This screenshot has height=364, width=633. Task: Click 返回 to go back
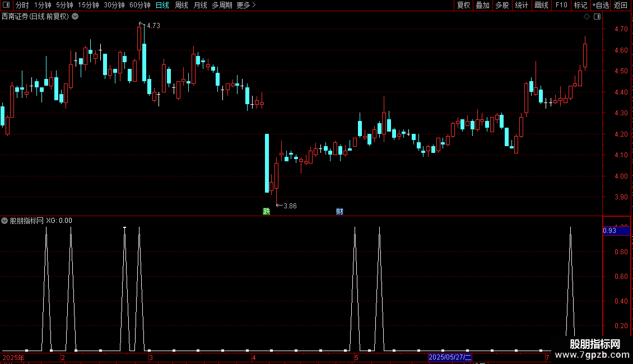(621, 5)
